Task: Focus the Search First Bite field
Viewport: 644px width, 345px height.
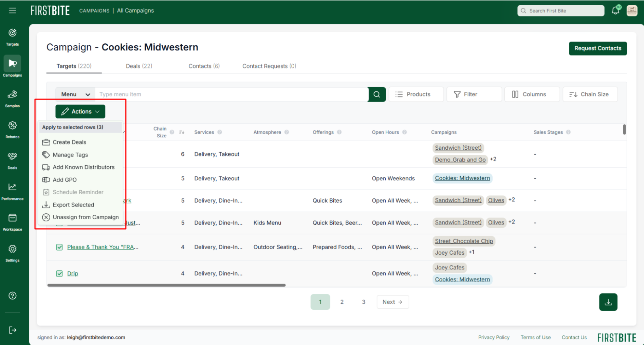Action: 561,11
